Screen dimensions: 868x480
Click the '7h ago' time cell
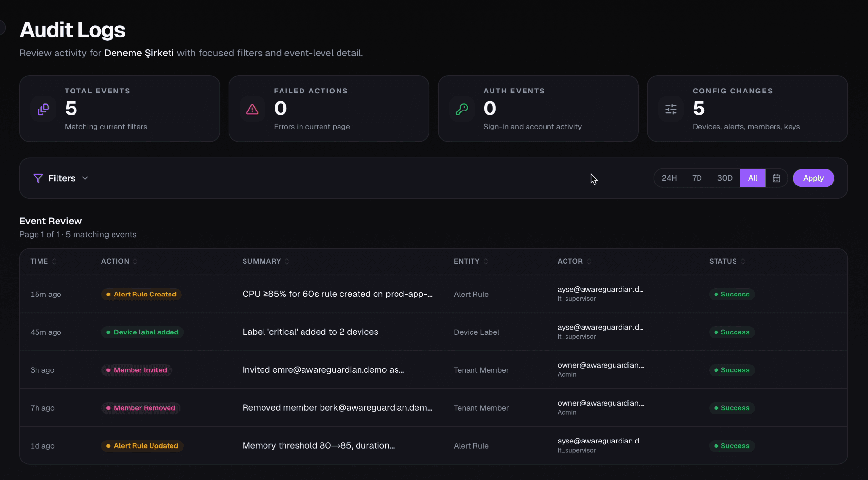point(42,408)
